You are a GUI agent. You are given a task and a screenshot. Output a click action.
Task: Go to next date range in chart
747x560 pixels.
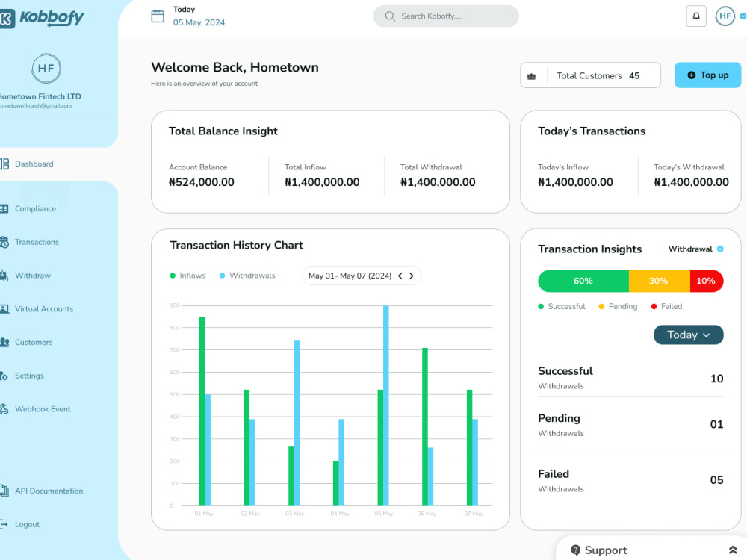(x=412, y=276)
